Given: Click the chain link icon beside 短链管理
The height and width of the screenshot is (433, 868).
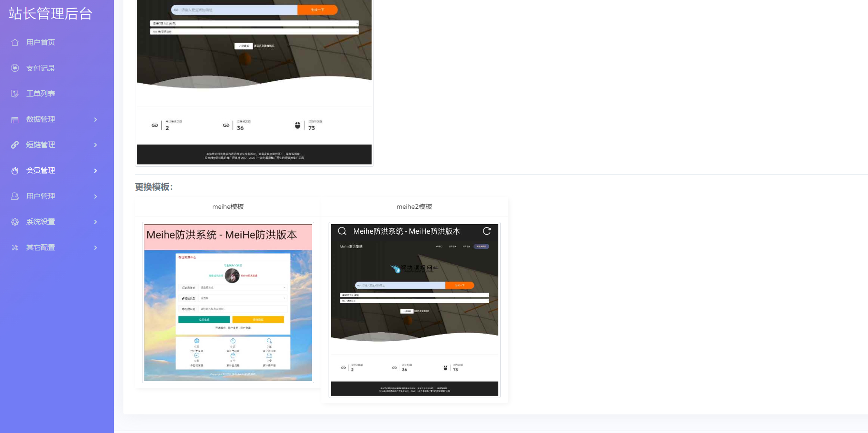Looking at the screenshot, I should pyautogui.click(x=15, y=145).
